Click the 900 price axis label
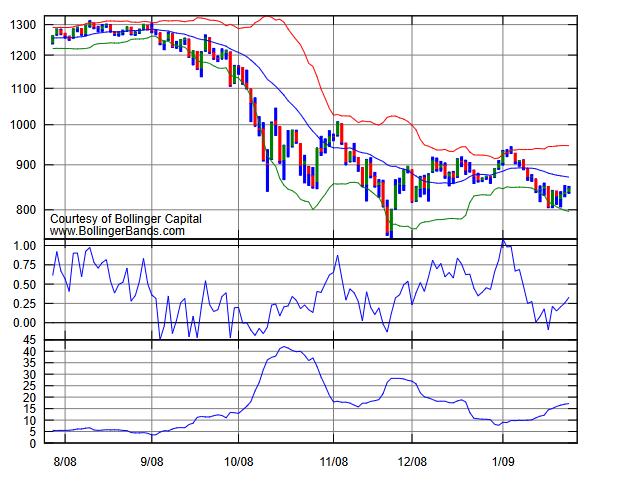The height and width of the screenshot is (484, 639). pyautogui.click(x=26, y=165)
